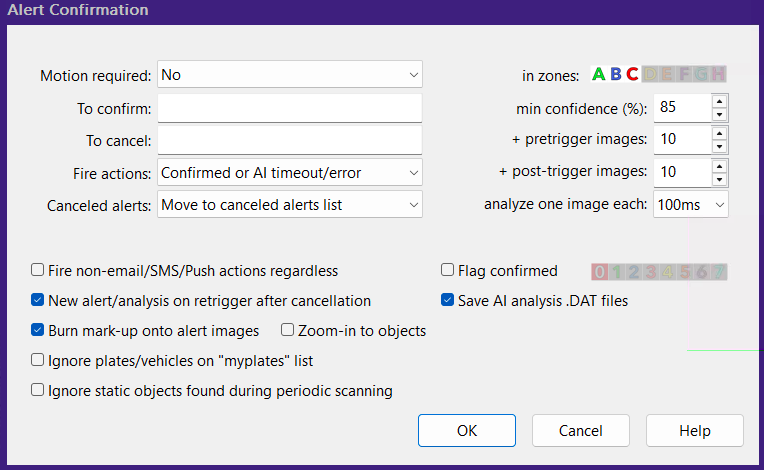
Task: Enable zone D in zones selector
Action: click(650, 74)
